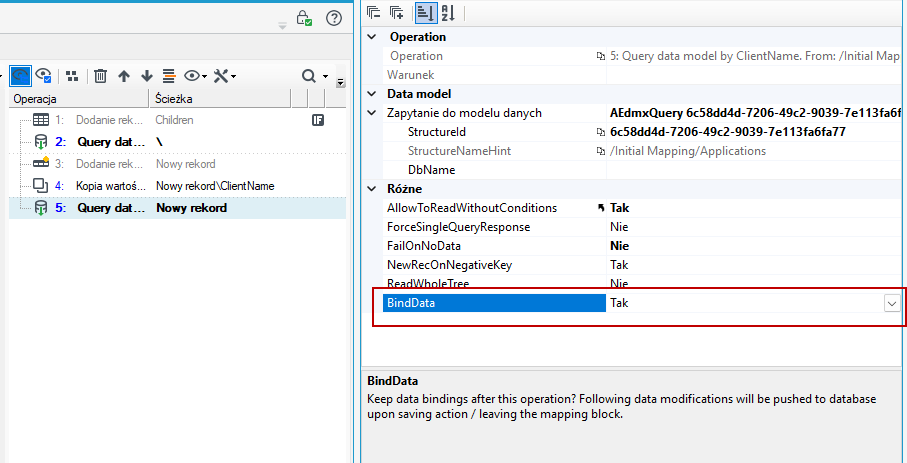Viewport: 907px width, 463px height.
Task: Click the lock icon with green check
Action: click(304, 18)
